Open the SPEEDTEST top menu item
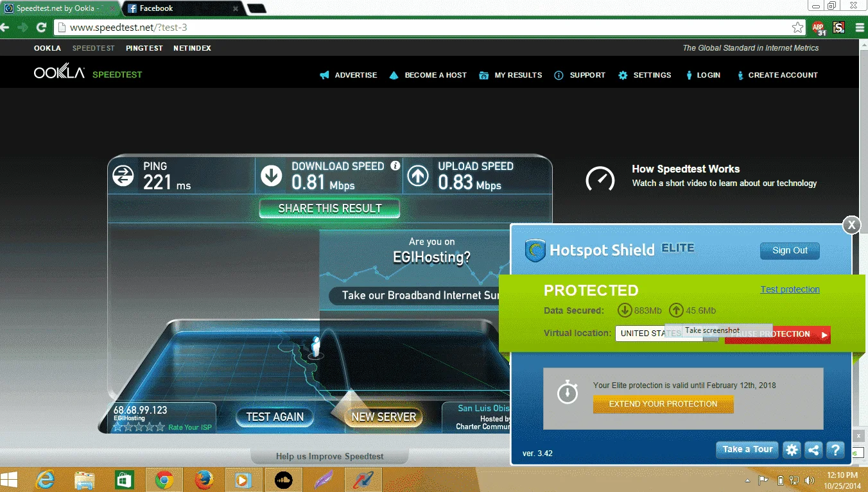 point(93,48)
